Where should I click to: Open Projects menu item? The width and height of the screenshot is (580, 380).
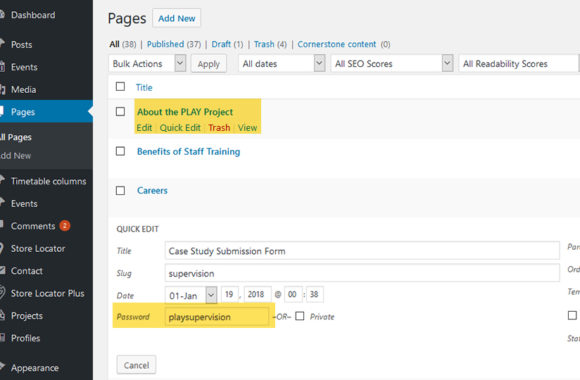coord(27,316)
